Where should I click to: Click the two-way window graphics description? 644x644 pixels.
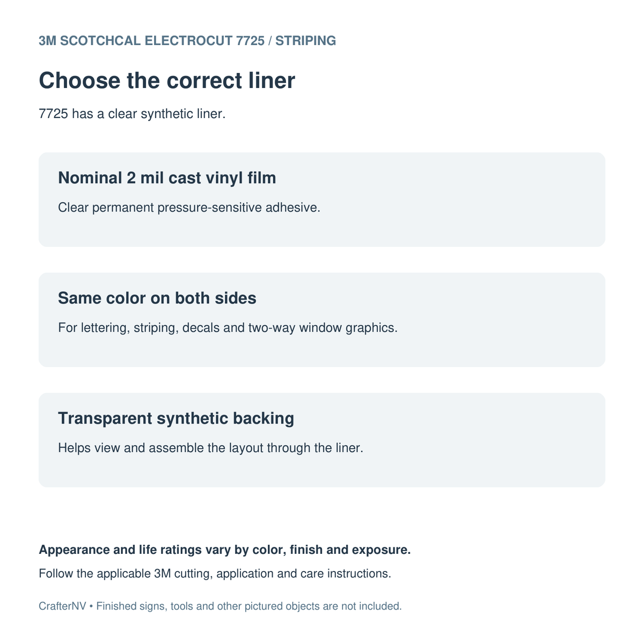[x=228, y=327]
